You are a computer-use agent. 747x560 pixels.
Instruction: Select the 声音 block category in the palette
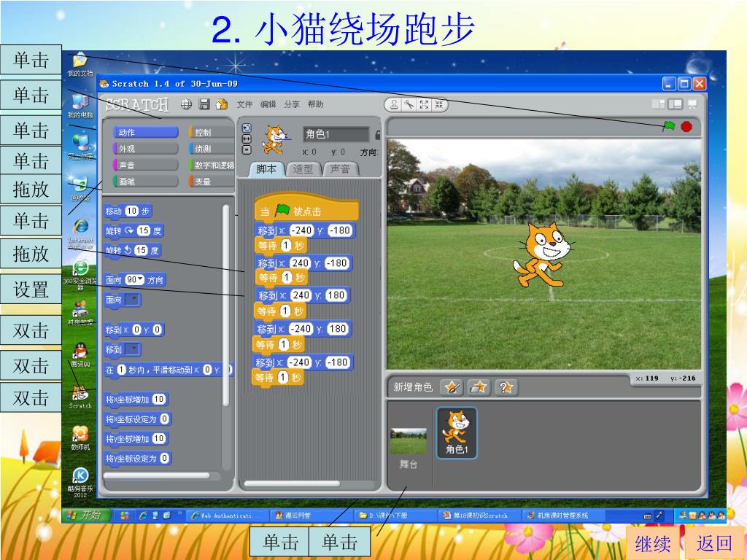pos(145,166)
